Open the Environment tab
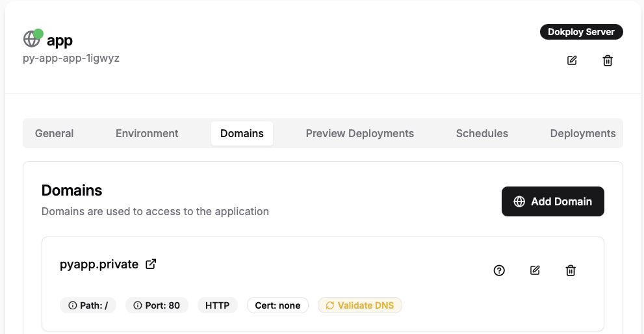This screenshot has height=334, width=644. click(x=147, y=133)
